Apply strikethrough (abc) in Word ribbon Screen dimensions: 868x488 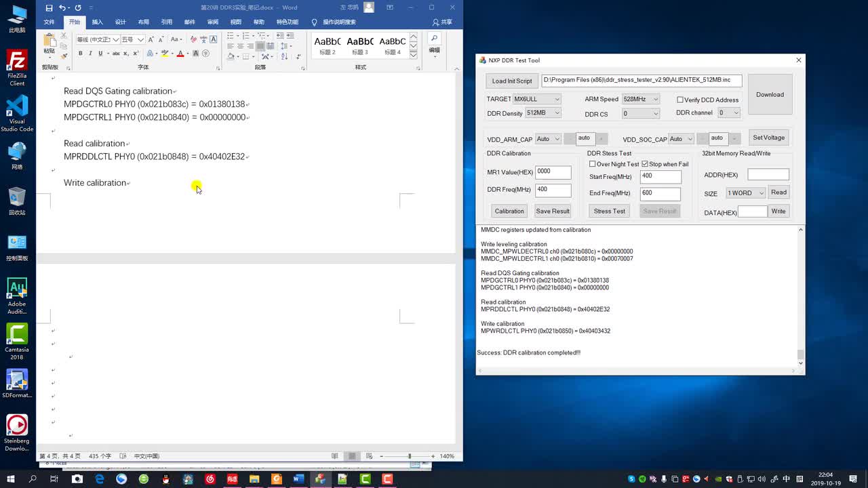click(116, 54)
